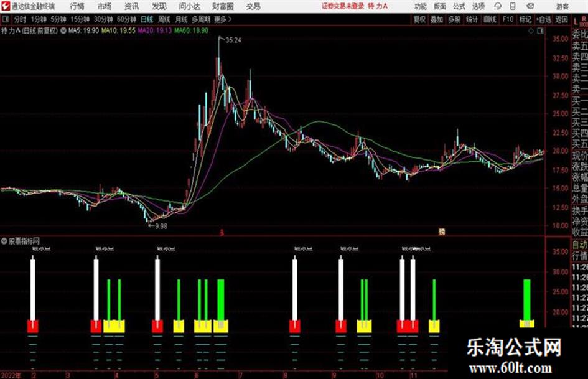This screenshot has height=379, width=588.
Task: Add stock via 自选 button
Action: [x=544, y=19]
